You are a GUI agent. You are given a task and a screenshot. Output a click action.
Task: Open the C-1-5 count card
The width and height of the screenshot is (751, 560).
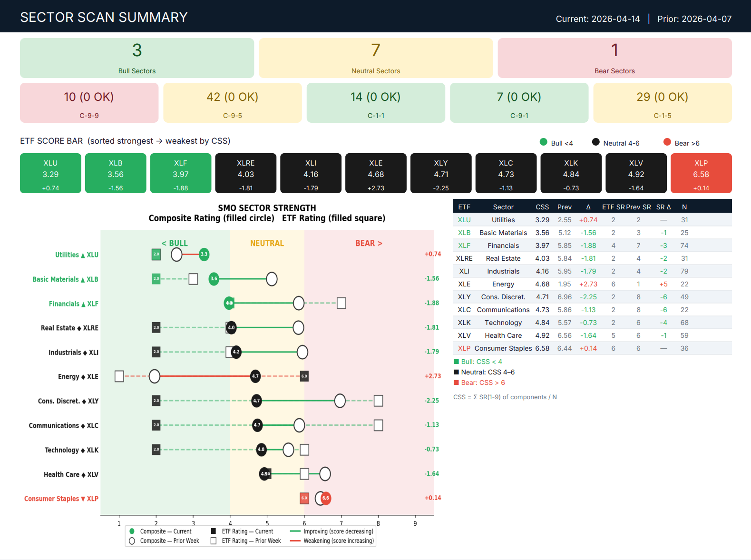[x=663, y=103]
